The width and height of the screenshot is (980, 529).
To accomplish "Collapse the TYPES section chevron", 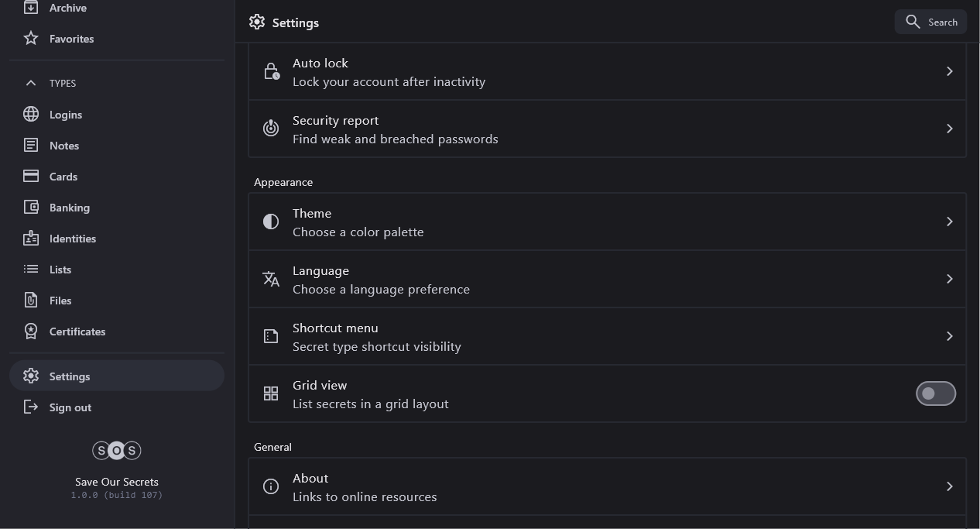I will [x=31, y=83].
